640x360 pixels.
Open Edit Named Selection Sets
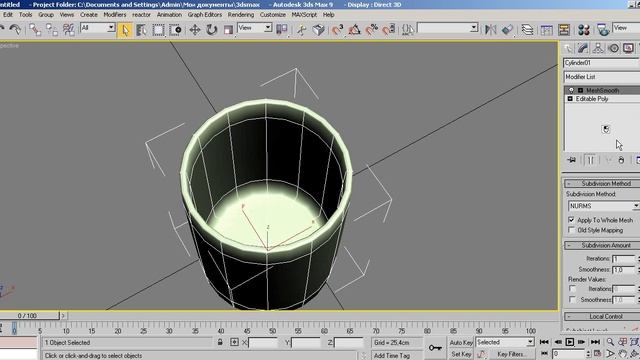408,30
